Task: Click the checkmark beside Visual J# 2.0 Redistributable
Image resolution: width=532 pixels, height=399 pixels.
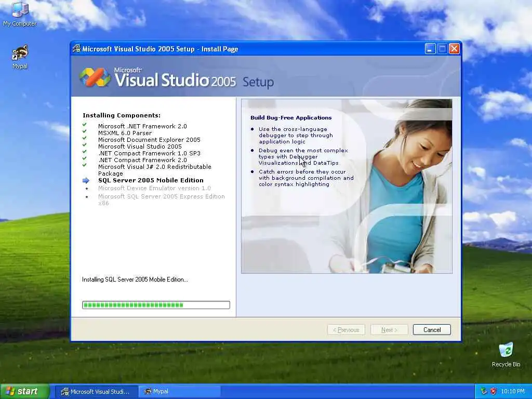Action: pos(85,166)
